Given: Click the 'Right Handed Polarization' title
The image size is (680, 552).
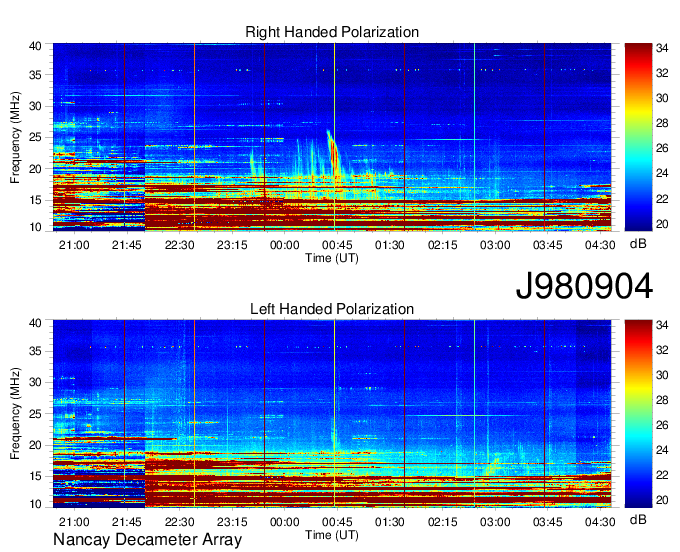Looking at the screenshot, I should (x=332, y=32).
